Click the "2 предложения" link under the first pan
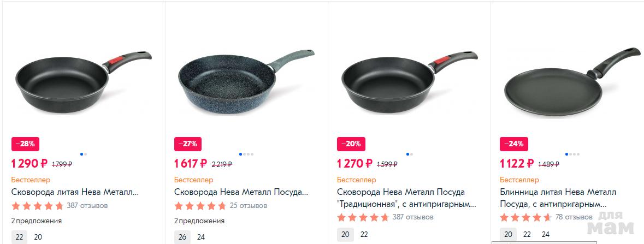644x244 pixels. click(x=37, y=221)
